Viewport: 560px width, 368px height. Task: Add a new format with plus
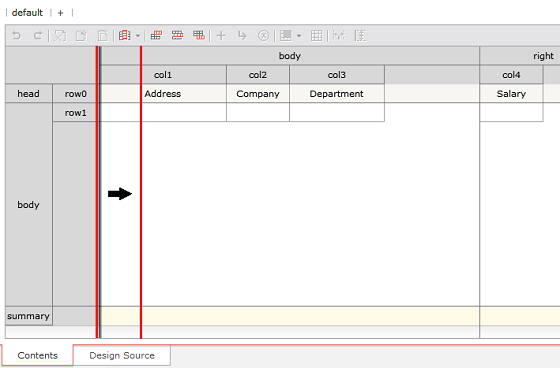tap(60, 13)
